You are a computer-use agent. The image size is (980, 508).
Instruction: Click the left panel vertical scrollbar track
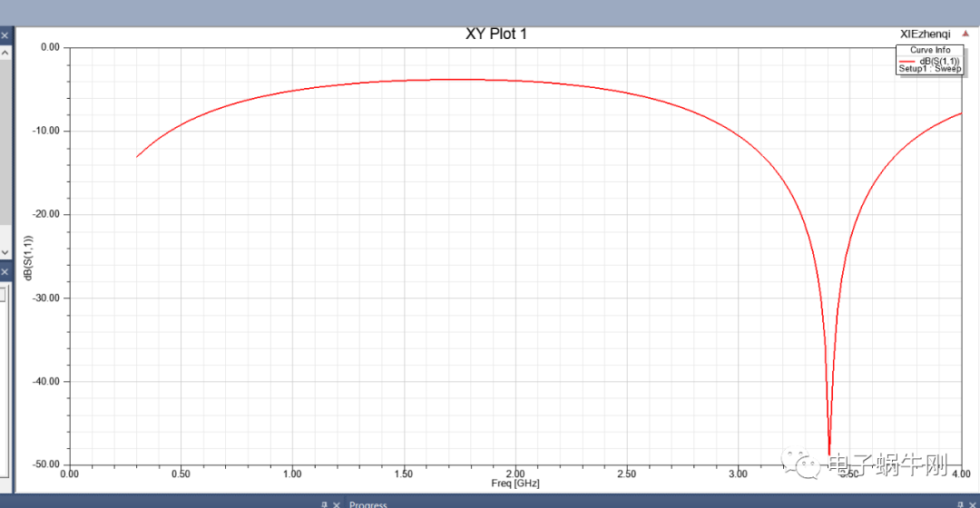5,145
